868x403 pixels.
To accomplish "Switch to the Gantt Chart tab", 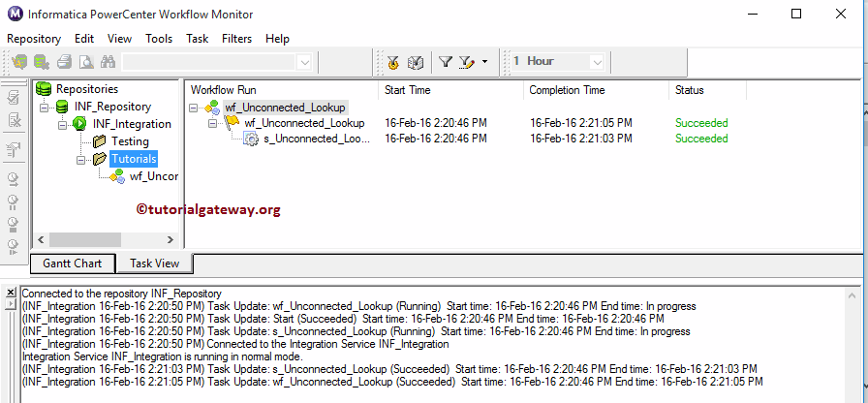I will [x=73, y=263].
